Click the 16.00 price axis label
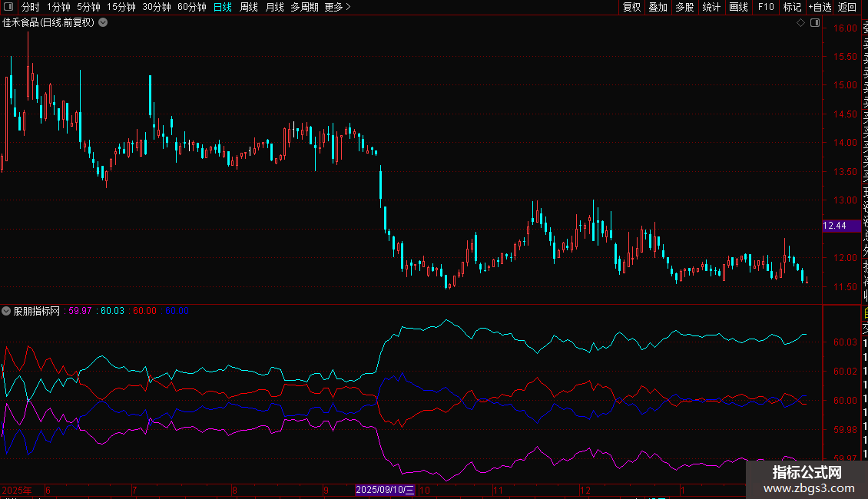868x499 pixels. pyautogui.click(x=845, y=28)
